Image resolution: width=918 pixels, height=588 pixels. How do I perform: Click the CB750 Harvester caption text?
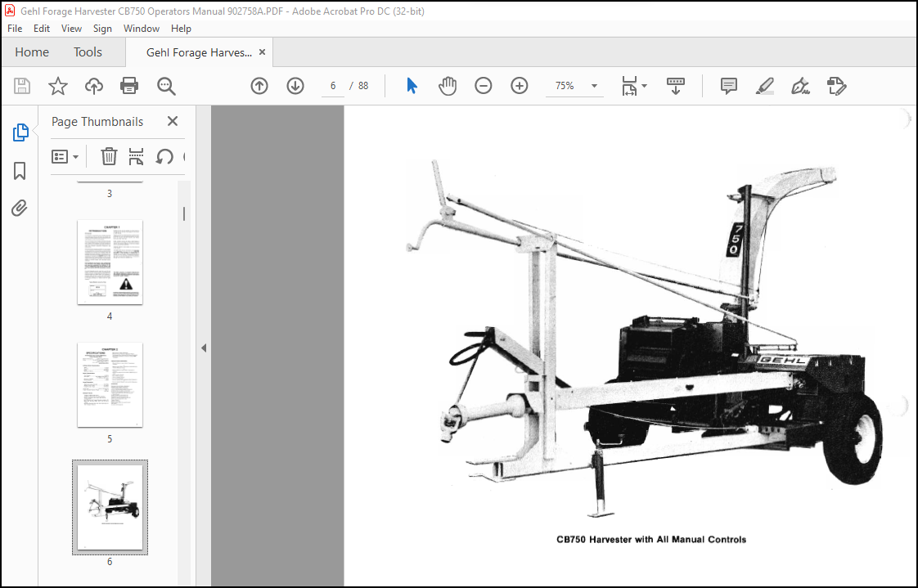[651, 540]
